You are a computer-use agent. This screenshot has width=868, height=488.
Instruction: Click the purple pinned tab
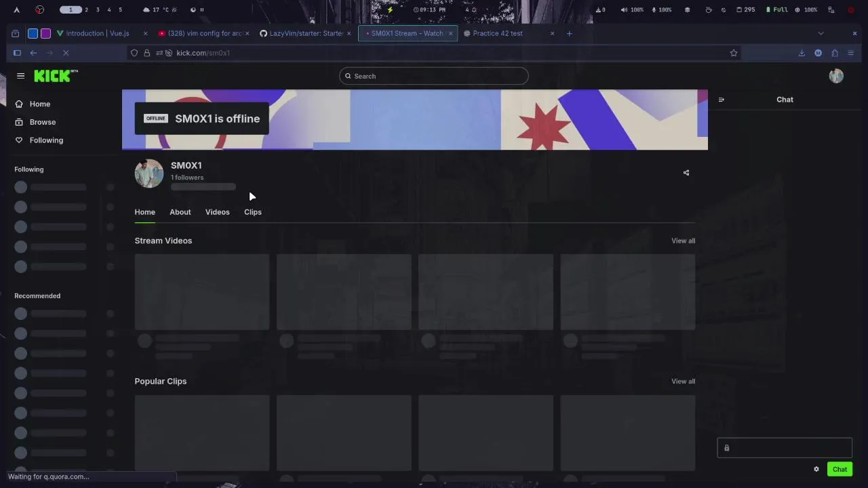(x=45, y=33)
